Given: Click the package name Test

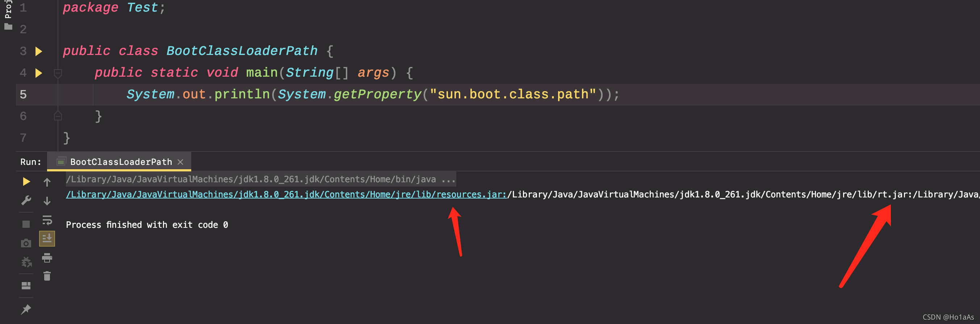Looking at the screenshot, I should (x=142, y=8).
